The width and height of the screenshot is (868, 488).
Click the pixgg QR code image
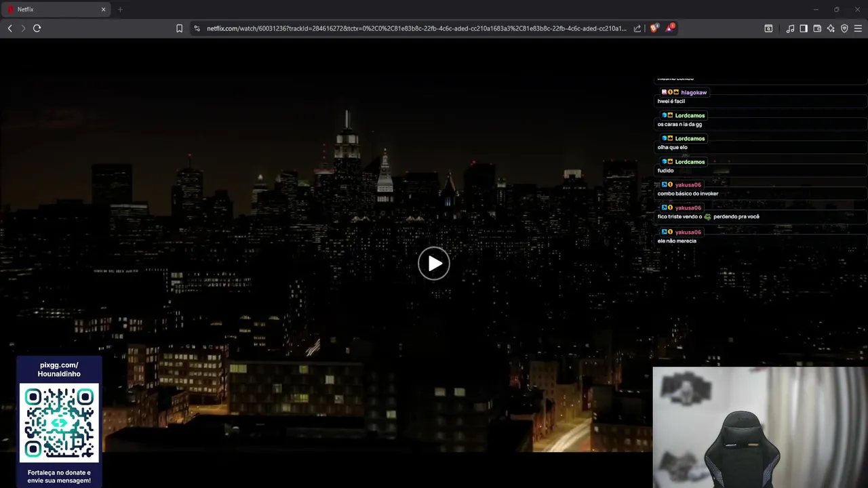pos(59,423)
